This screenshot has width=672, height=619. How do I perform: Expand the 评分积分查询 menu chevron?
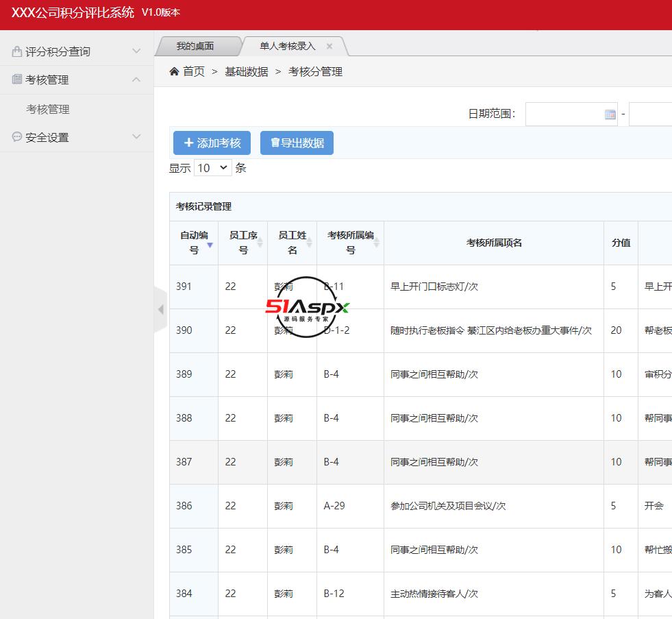(x=136, y=51)
